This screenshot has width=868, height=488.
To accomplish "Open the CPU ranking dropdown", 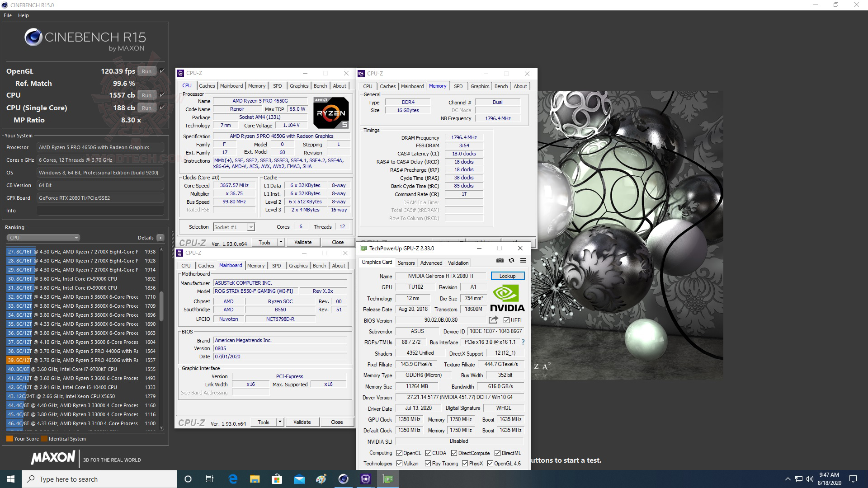I will [x=43, y=238].
